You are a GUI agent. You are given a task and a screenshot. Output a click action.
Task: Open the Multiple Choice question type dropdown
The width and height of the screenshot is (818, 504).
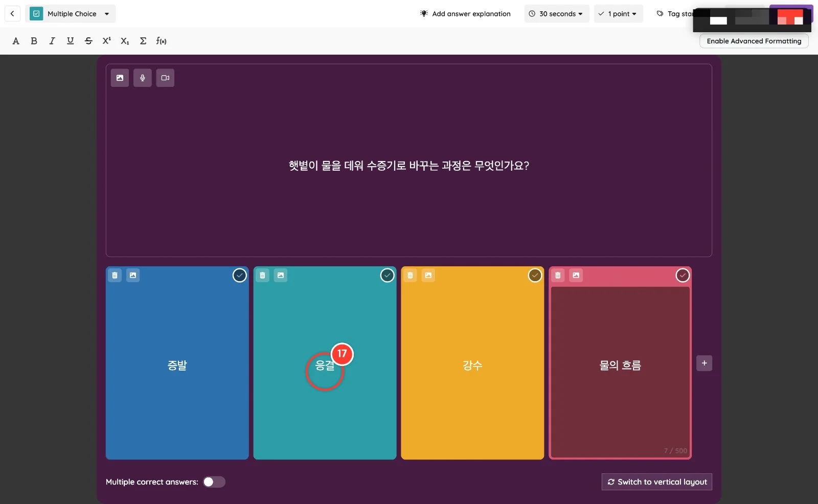pos(71,14)
